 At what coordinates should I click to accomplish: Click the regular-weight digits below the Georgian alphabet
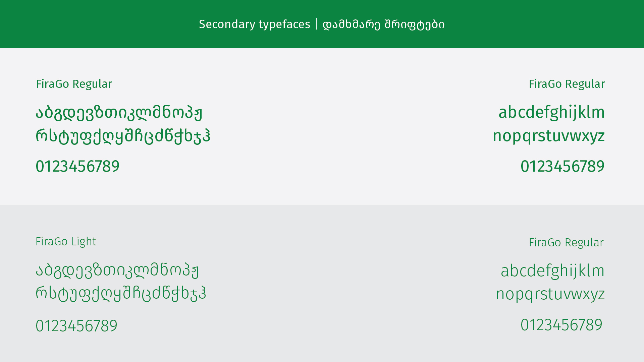click(77, 167)
